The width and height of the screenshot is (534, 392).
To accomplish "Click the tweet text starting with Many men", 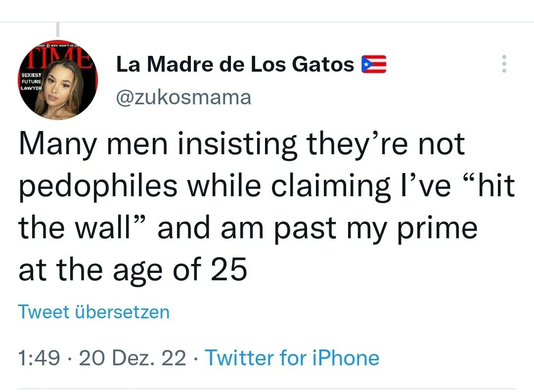I will click(x=241, y=144).
